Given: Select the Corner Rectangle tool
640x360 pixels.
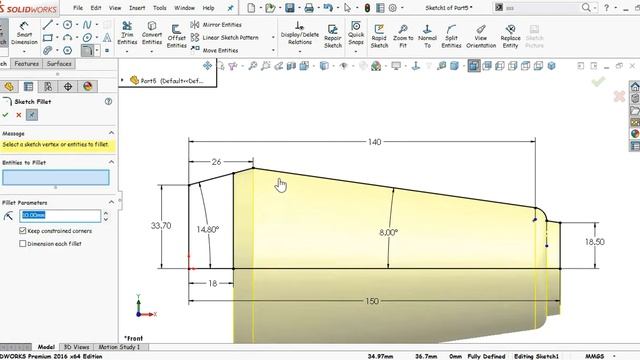Looking at the screenshot, I should pos(48,38).
